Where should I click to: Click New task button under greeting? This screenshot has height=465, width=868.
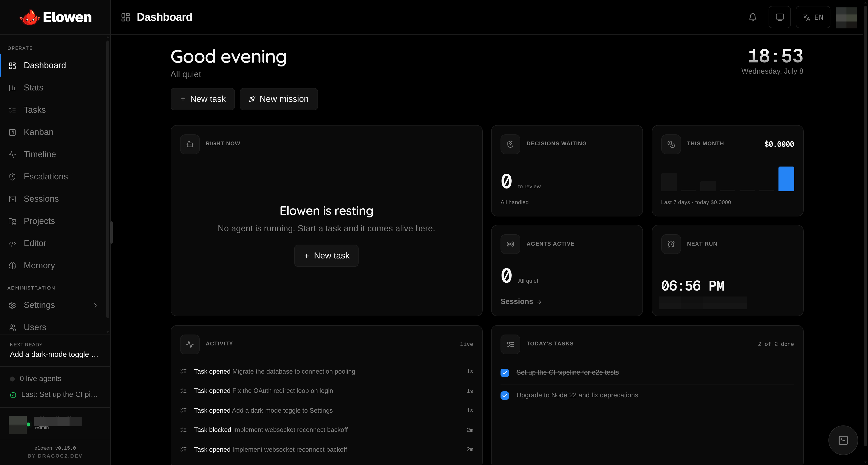pos(203,99)
